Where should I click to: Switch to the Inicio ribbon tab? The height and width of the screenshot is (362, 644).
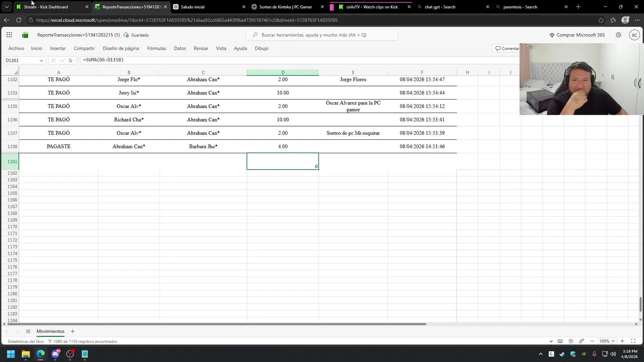click(x=36, y=48)
